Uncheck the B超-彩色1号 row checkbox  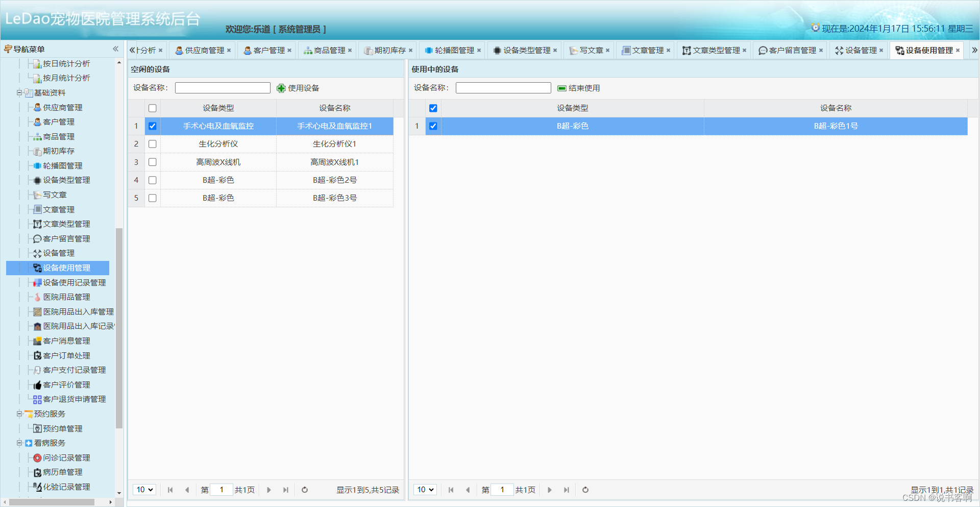[x=433, y=126]
